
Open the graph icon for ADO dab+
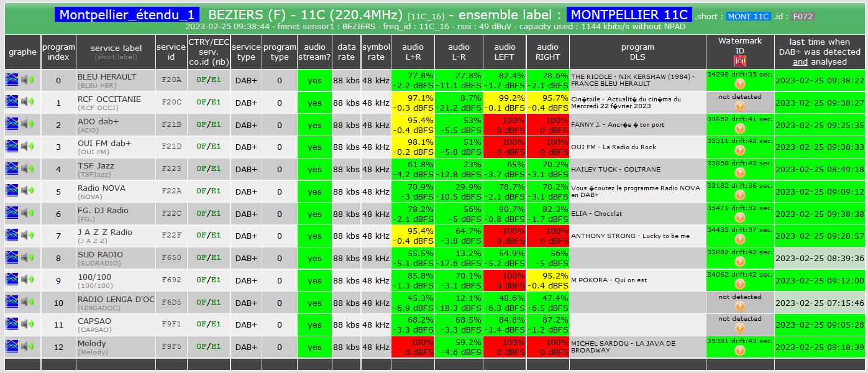(12, 124)
